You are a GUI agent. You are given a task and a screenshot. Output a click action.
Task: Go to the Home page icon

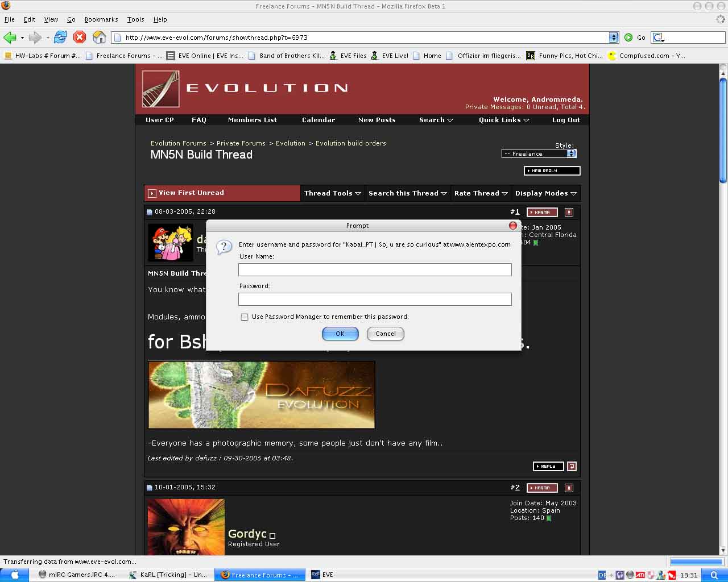99,38
